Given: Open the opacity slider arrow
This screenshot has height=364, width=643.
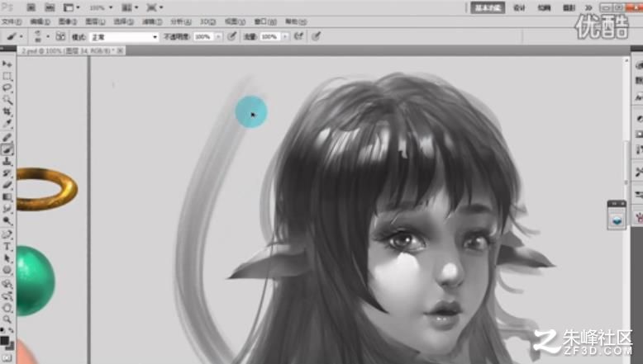Looking at the screenshot, I should [218, 37].
